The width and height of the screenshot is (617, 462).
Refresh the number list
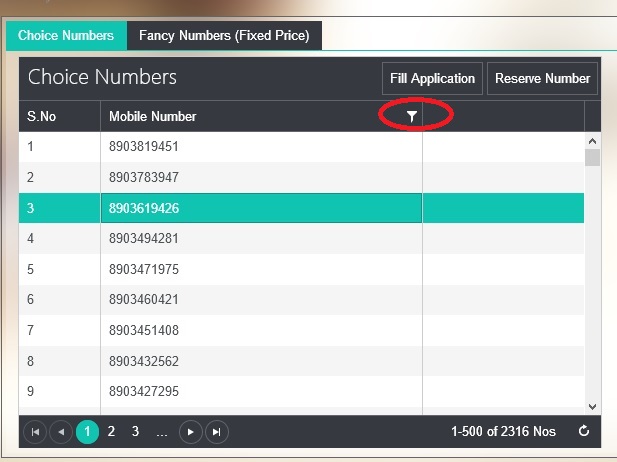[x=584, y=432]
